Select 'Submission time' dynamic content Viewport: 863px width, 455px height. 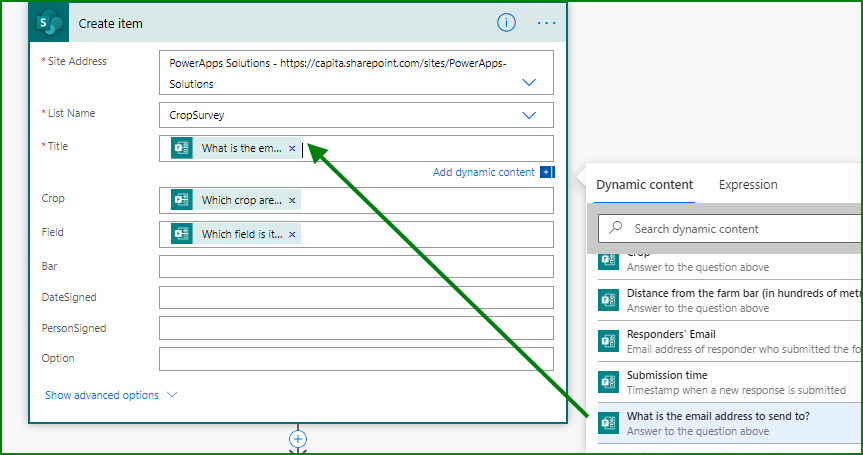coord(730,382)
